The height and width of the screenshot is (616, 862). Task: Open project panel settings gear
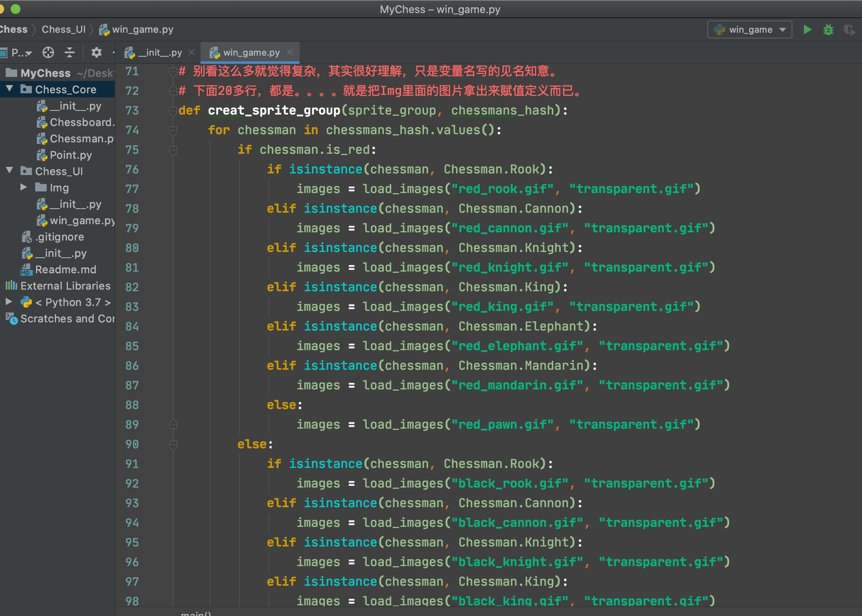pos(96,52)
